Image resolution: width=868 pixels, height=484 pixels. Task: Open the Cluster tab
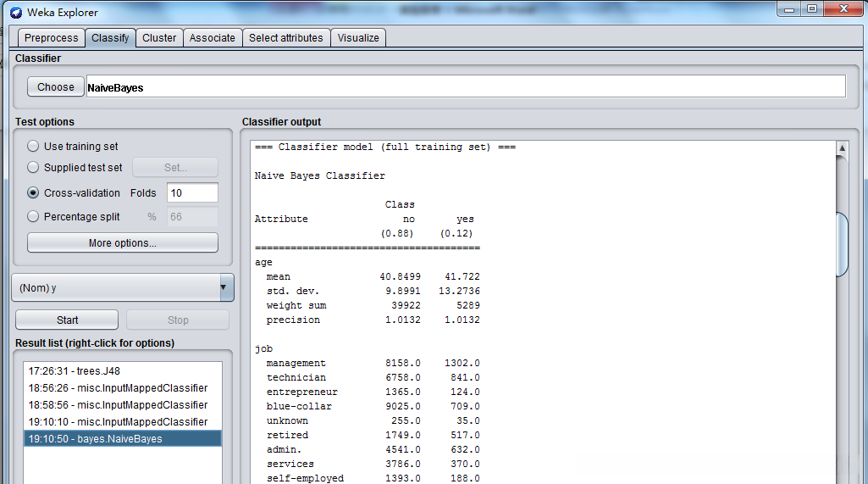(159, 38)
